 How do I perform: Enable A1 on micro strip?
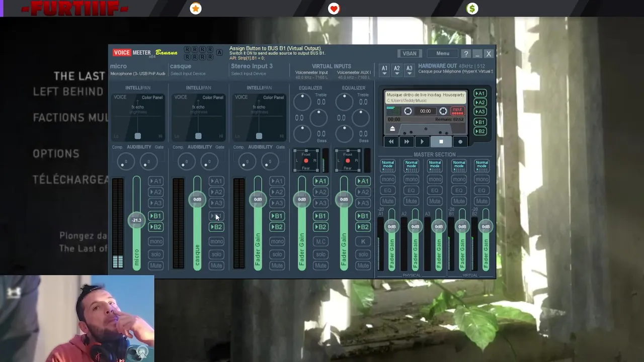155,182
